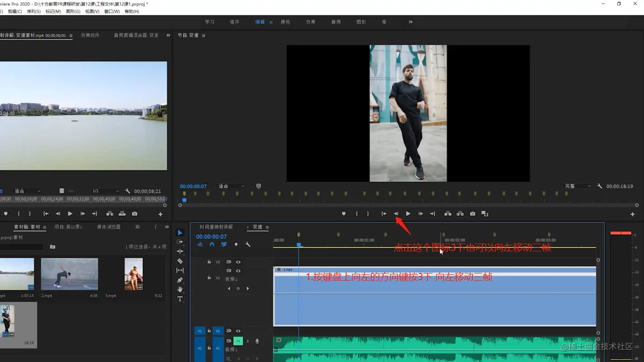
Task: Open playback resolution dropdown in Program monitor
Action: [578, 186]
